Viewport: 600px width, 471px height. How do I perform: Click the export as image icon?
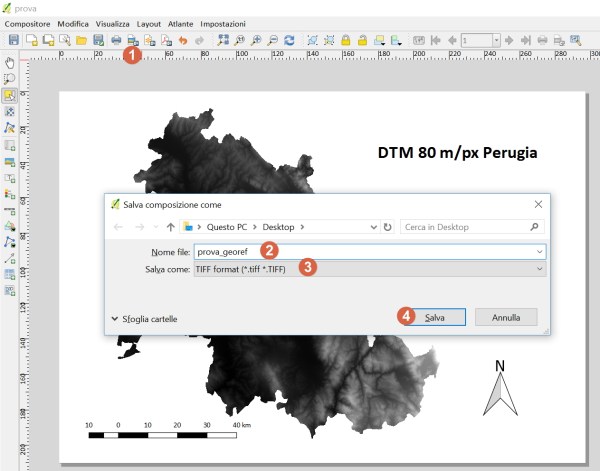click(133, 40)
